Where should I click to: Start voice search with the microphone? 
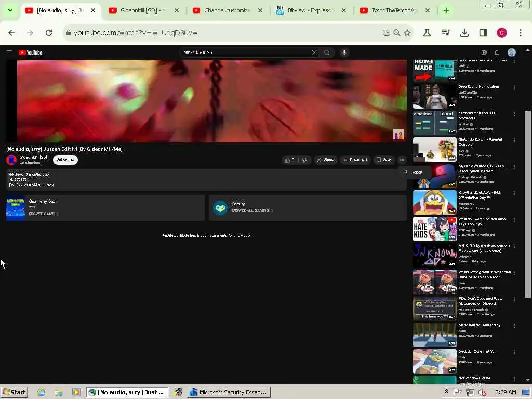[x=344, y=52]
